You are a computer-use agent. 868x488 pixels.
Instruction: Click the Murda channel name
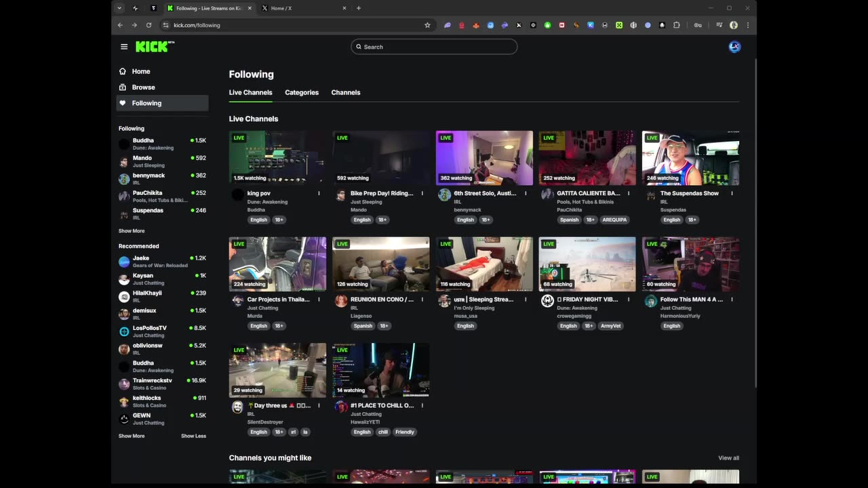254,316
